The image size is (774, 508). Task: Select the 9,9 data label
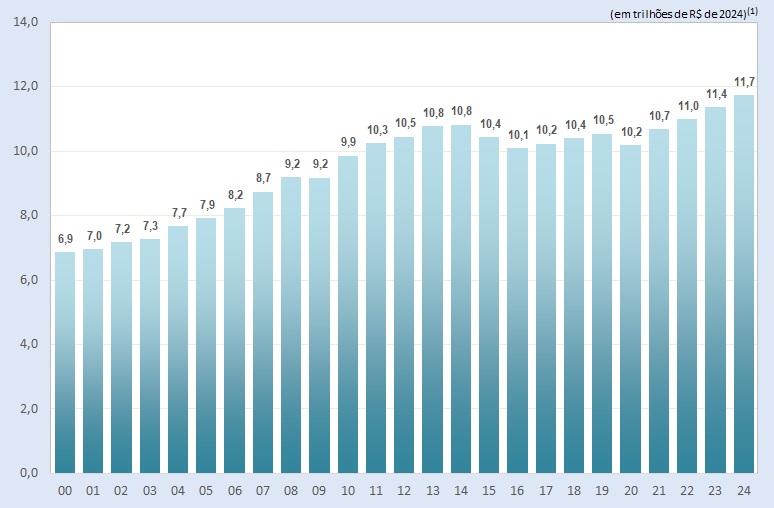point(348,142)
